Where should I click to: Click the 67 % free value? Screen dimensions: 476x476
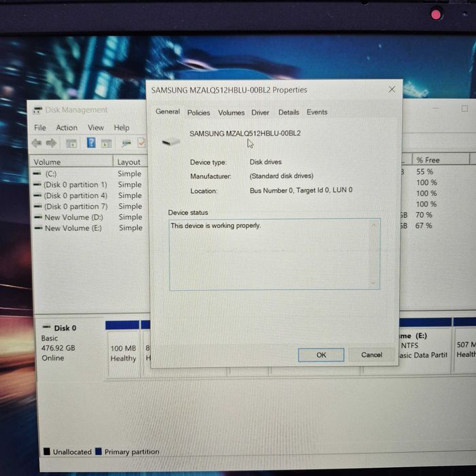424,226
